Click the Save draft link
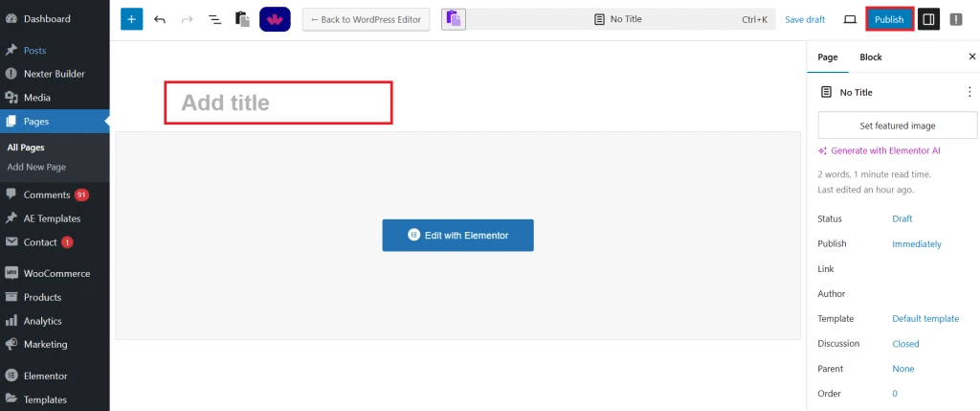Image resolution: width=980 pixels, height=411 pixels. coord(804,19)
